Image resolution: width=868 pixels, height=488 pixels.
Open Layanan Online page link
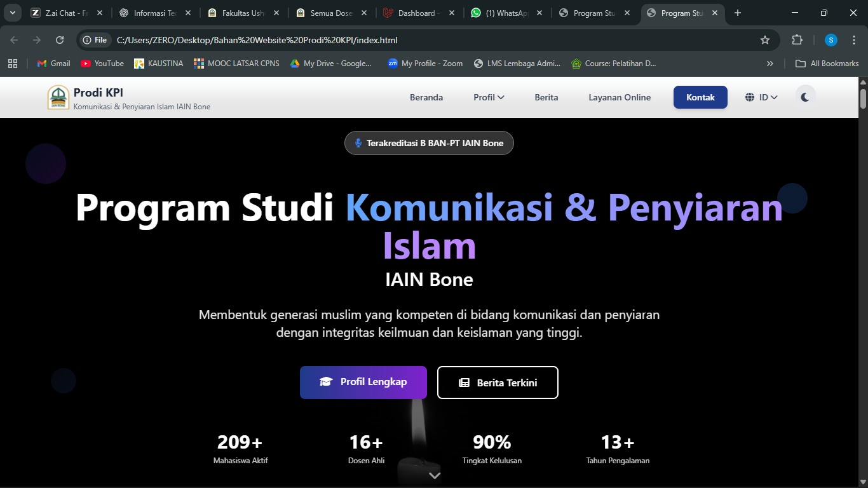pyautogui.click(x=620, y=97)
